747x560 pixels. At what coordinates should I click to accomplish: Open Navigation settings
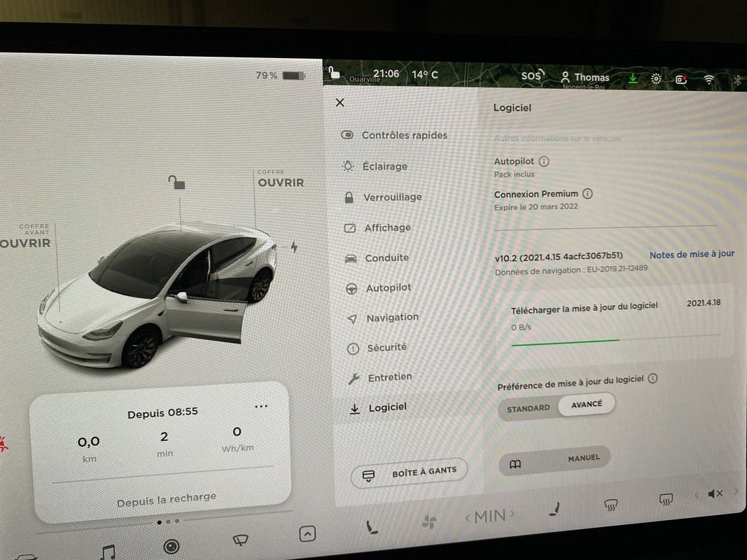382,318
